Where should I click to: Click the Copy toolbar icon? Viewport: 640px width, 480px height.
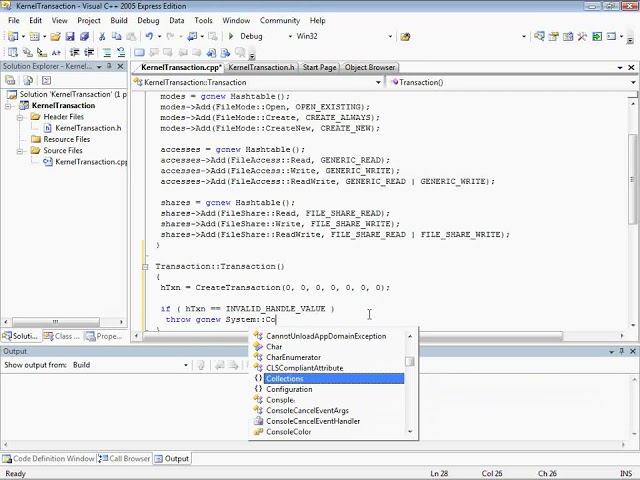[116, 36]
